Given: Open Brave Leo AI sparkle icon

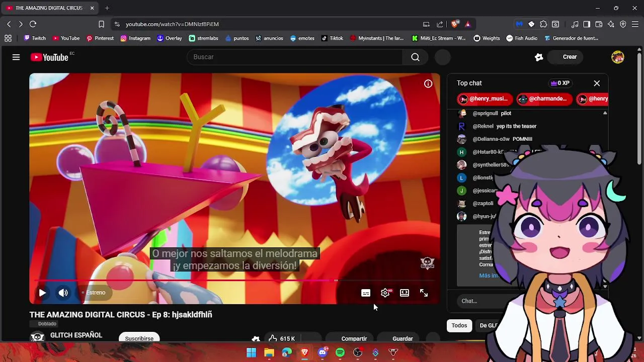Looking at the screenshot, I should click(x=611, y=24).
